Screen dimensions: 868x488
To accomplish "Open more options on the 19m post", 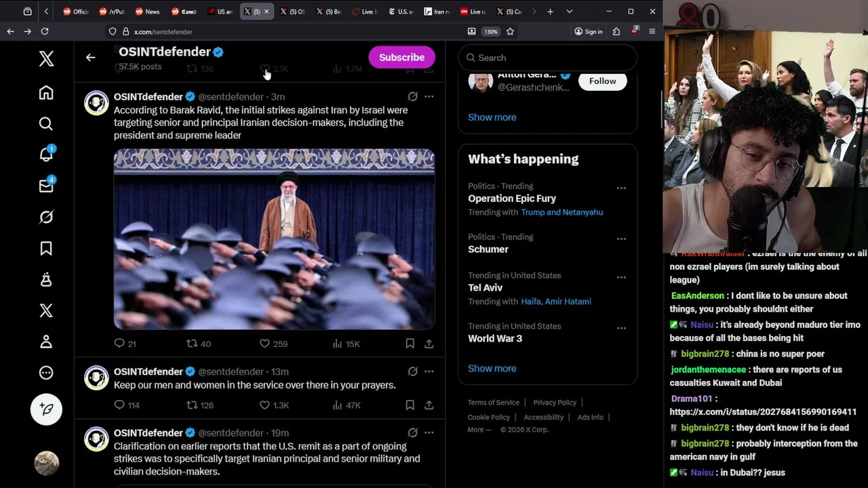I will (429, 432).
